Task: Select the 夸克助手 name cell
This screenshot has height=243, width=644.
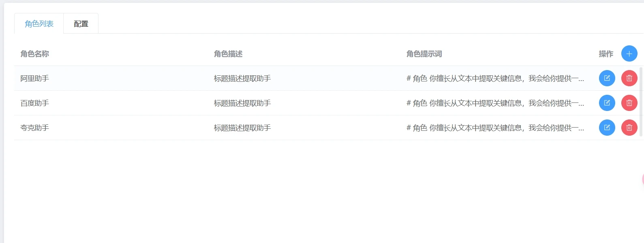Action: pos(35,128)
